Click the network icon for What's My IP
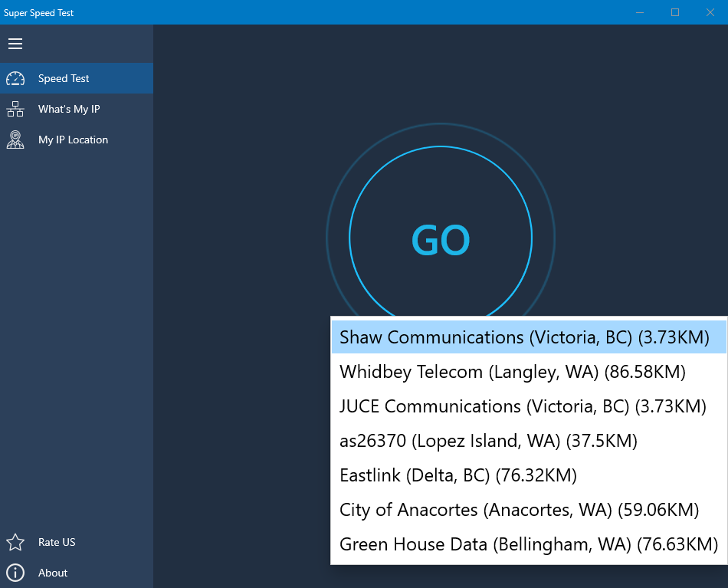Screen dimensions: 728x588 click(x=15, y=109)
